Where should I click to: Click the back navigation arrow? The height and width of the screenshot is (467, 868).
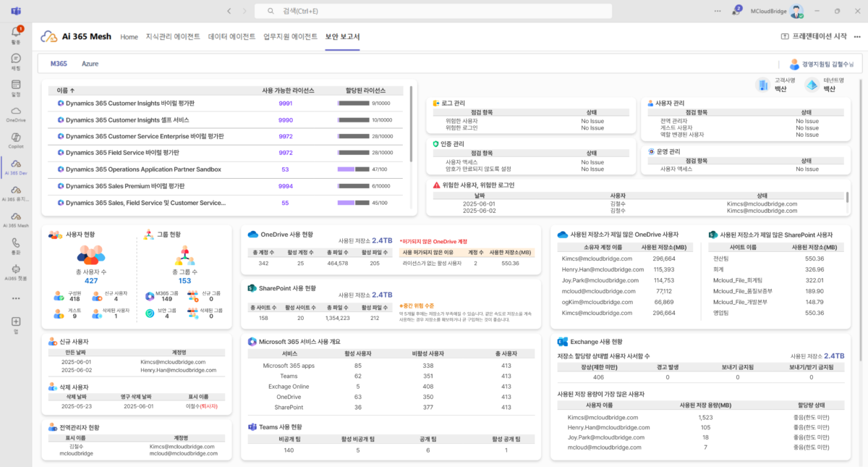point(229,11)
